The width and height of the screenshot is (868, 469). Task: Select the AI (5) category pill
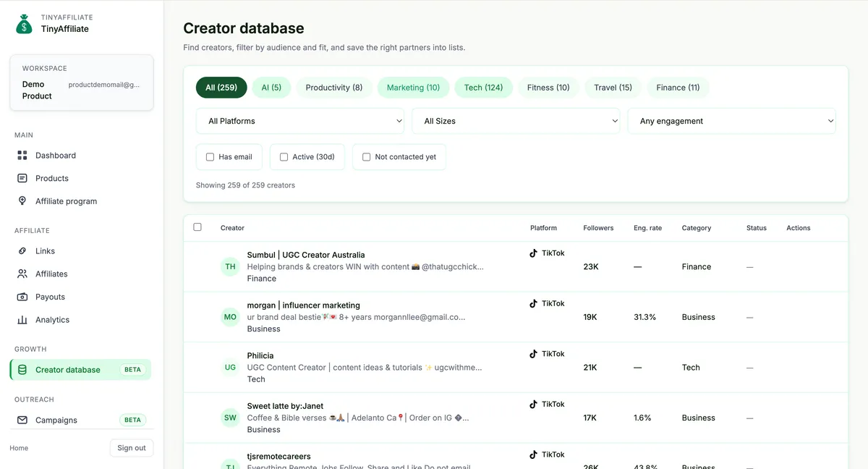(x=271, y=88)
